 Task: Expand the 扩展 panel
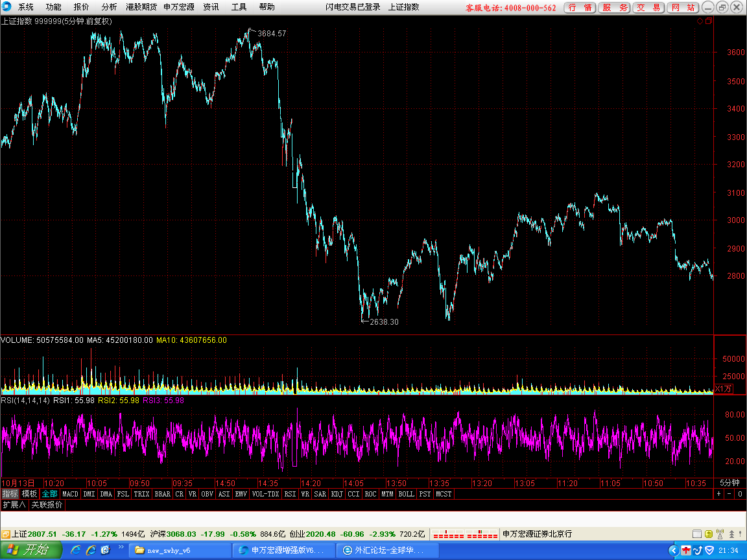tap(14, 505)
